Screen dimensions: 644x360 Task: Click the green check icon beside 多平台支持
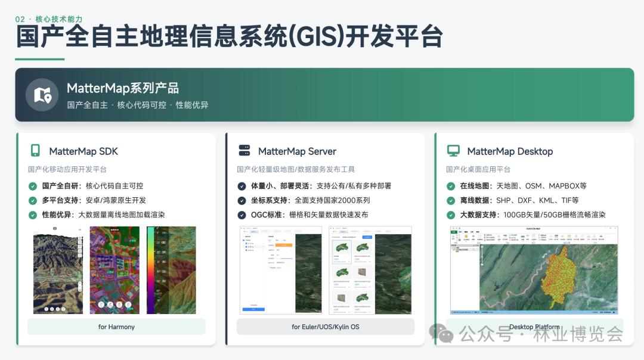[33, 201]
